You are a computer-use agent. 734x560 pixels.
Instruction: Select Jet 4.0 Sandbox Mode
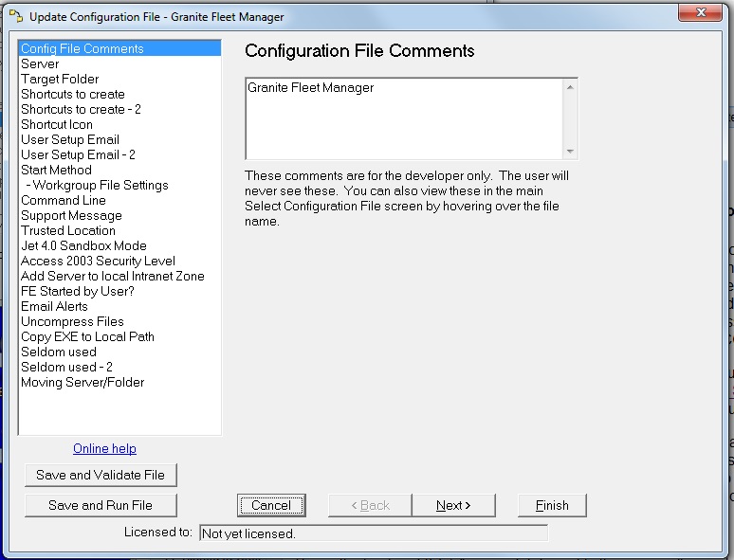point(119,245)
